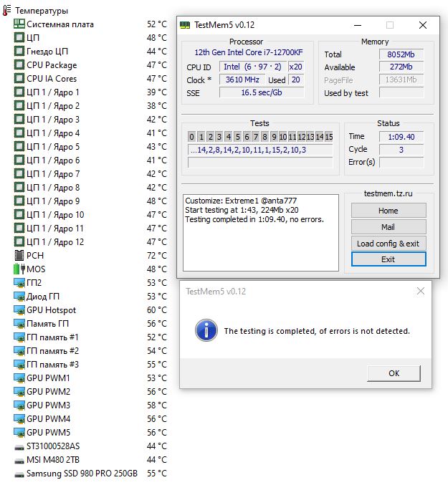448x485 pixels.
Task: Select the ГП память #3 row label
Action: point(52,365)
